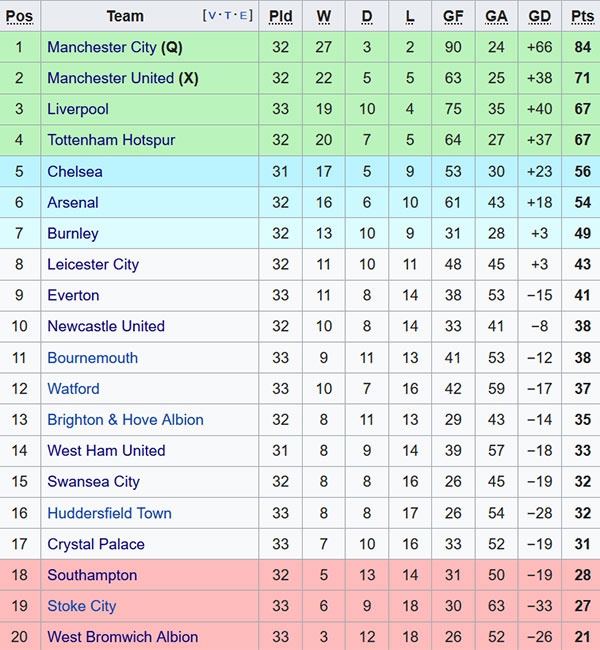Click the Manchester United link
Image resolution: width=600 pixels, height=650 pixels.
click(x=110, y=78)
